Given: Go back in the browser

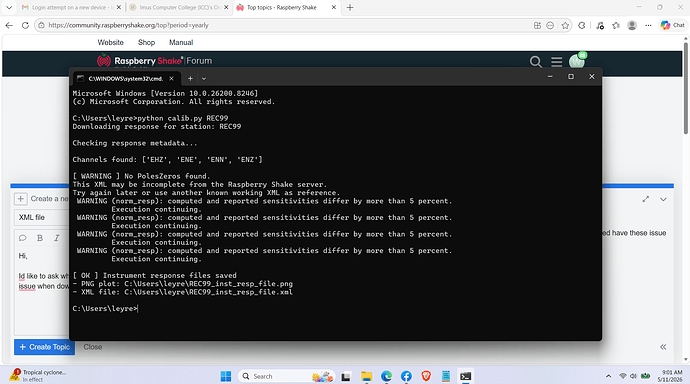Looking at the screenshot, I should 9,26.
